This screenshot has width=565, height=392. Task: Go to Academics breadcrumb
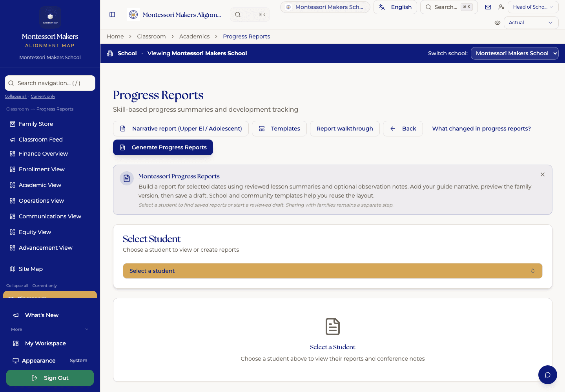click(195, 36)
